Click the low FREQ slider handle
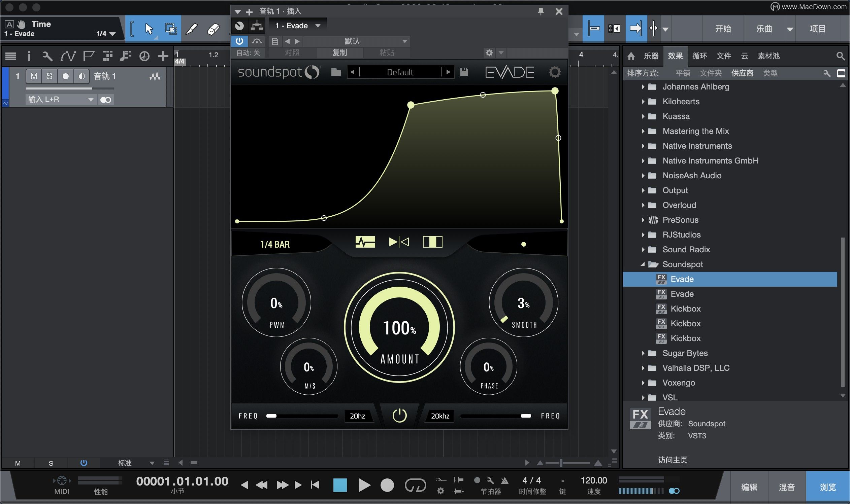Screen dimensions: 850x504 click(271, 416)
